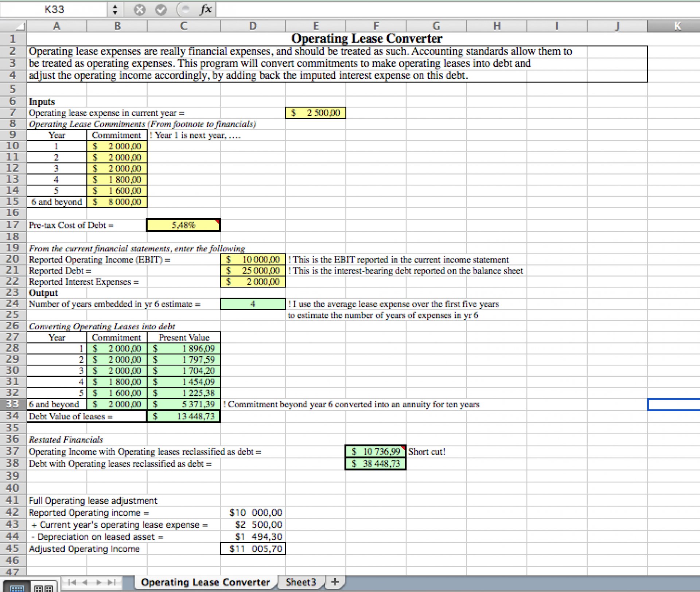Click the cancel (X) icon beside the formula bar
700x592 pixels.
(140, 10)
